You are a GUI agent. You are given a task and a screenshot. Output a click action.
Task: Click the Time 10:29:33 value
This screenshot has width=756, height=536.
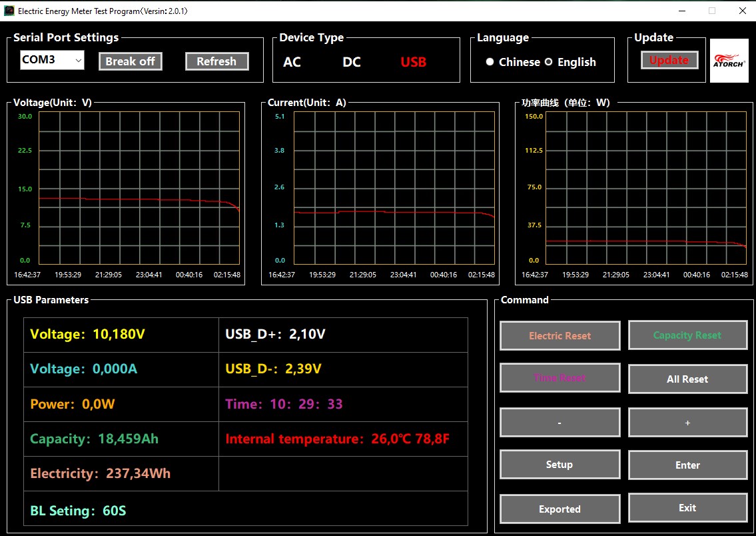point(284,404)
